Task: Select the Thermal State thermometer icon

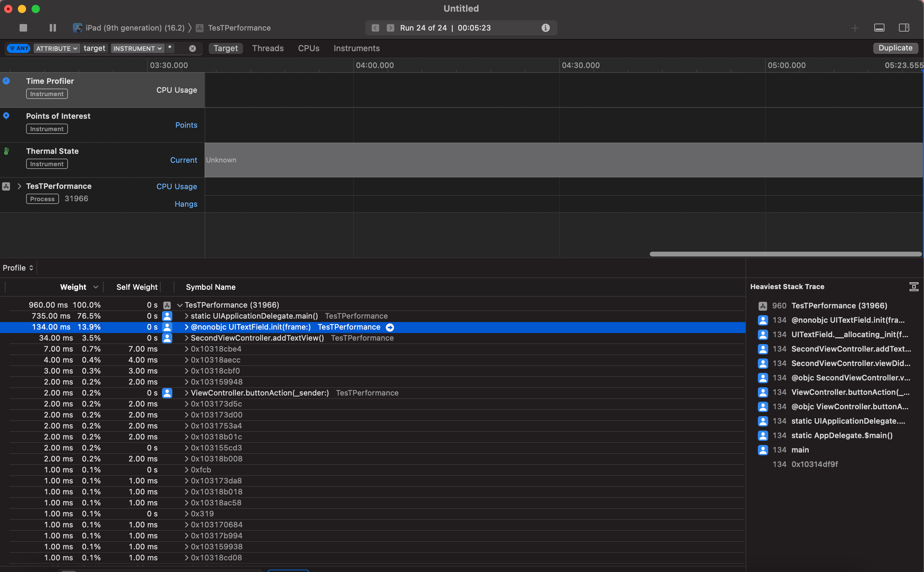Action: tap(6, 151)
